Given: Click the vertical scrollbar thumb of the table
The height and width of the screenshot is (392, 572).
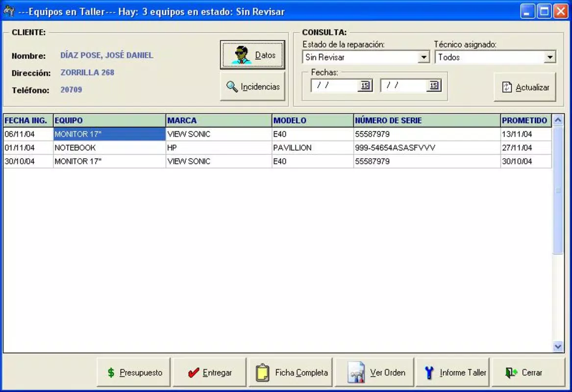Looking at the screenshot, I should point(558,190).
